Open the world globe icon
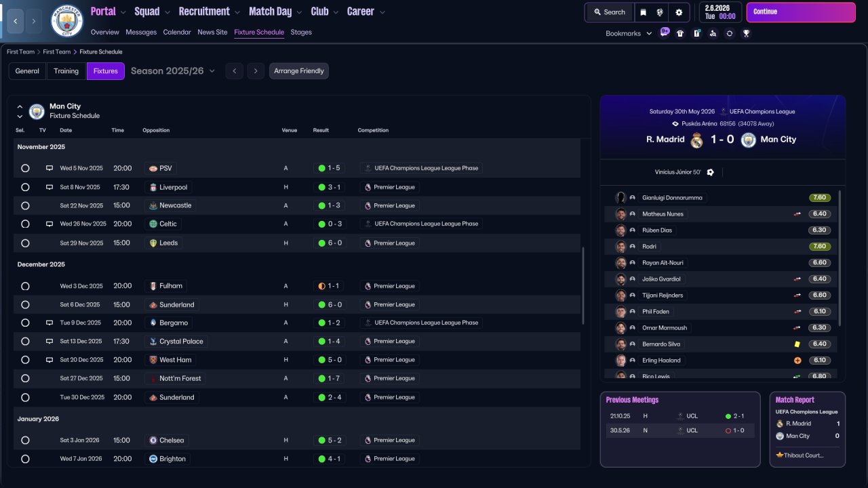 pyautogui.click(x=660, y=12)
